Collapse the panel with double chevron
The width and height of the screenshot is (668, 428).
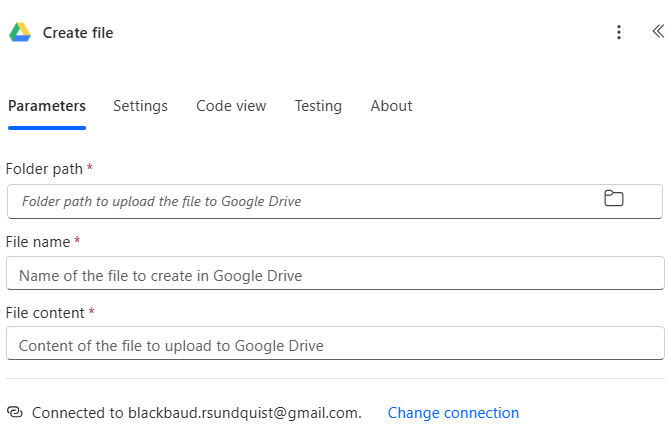pyautogui.click(x=657, y=32)
